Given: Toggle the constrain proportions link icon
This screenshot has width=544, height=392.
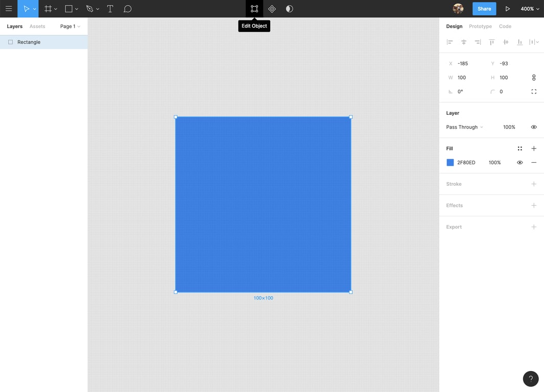Looking at the screenshot, I should (534, 78).
